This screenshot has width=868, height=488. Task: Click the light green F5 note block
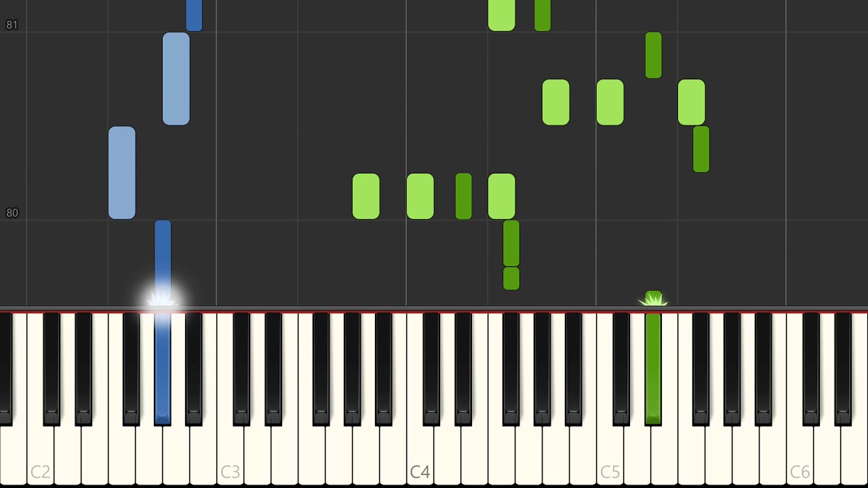[x=692, y=102]
